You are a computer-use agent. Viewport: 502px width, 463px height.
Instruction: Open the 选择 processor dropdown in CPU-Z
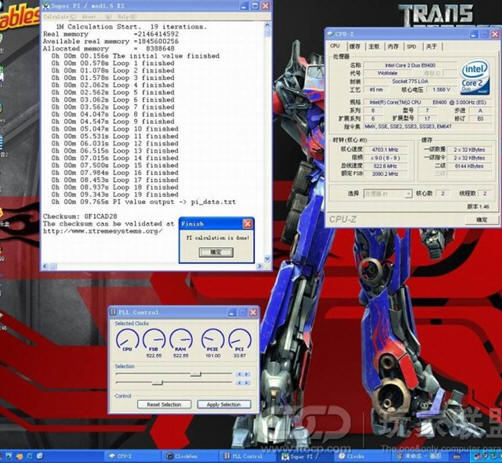388,193
